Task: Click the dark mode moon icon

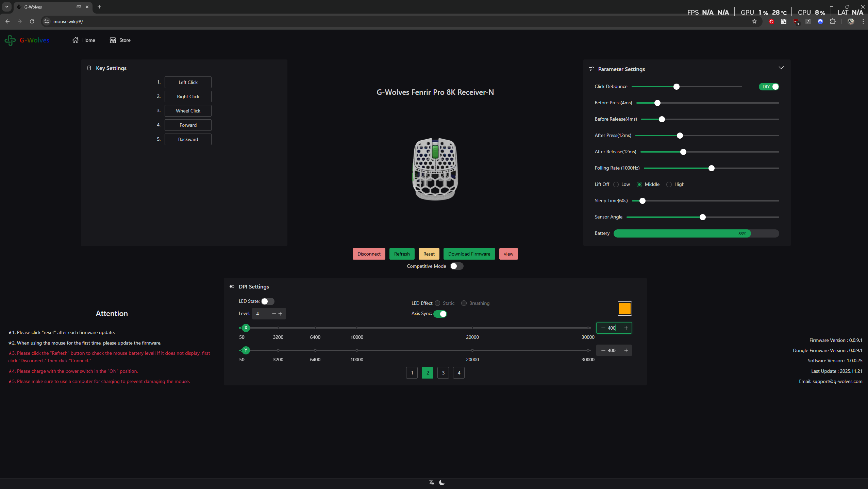Action: click(x=442, y=483)
